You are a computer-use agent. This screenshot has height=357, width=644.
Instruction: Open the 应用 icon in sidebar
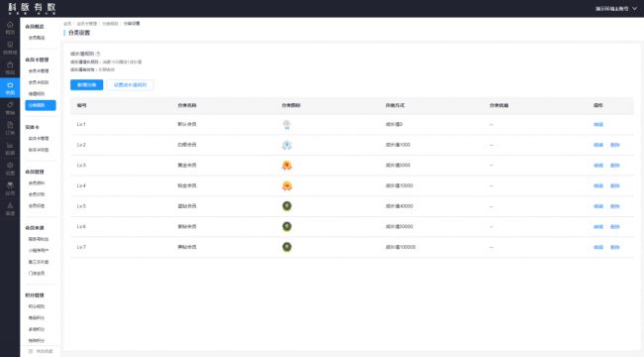coord(10,189)
